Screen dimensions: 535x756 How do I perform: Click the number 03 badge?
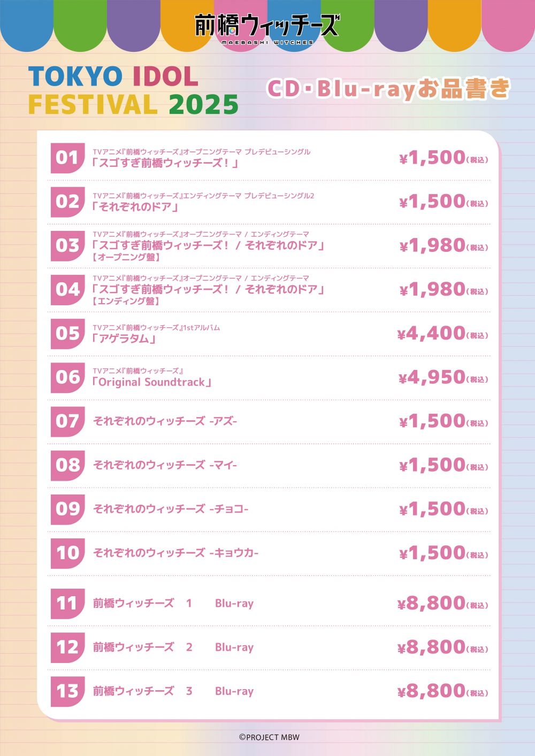pos(67,246)
